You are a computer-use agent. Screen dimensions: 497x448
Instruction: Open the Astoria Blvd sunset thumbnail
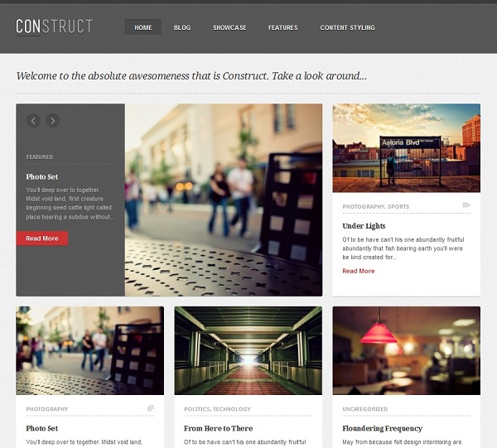coord(407,148)
